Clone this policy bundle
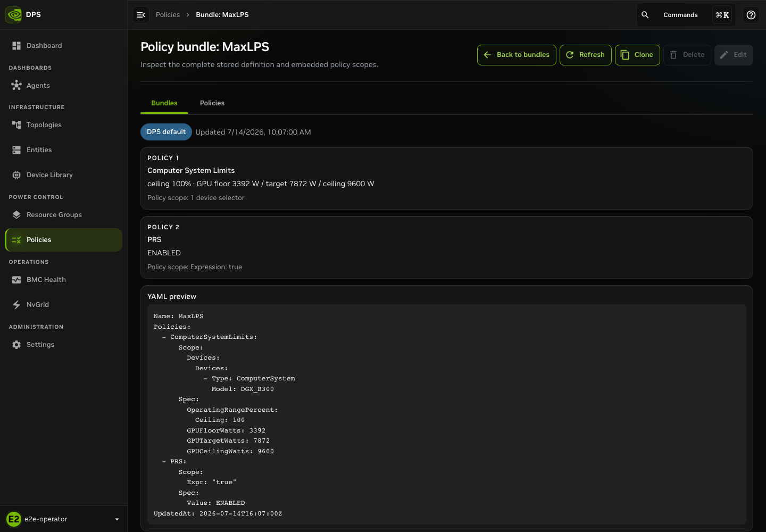This screenshot has height=532, width=766. 637,55
